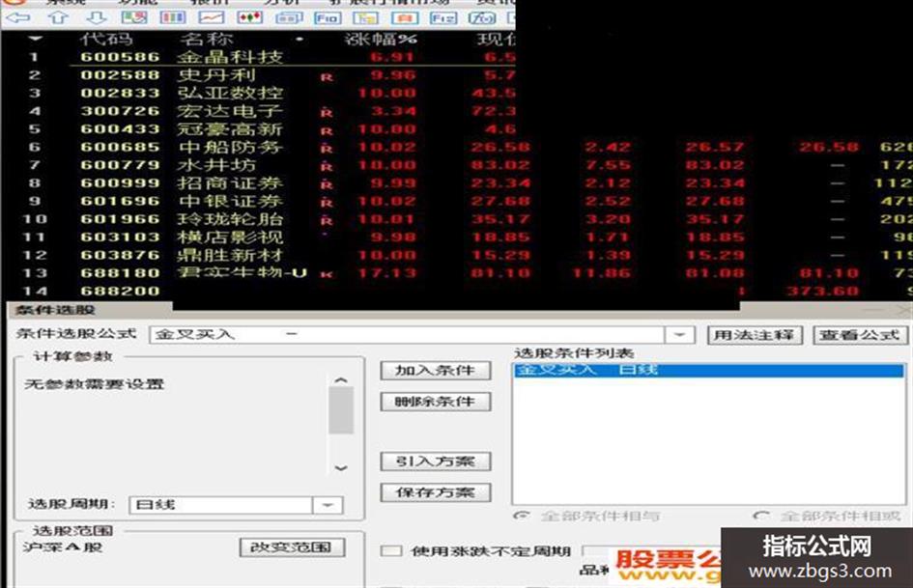Click the parameter panel scrollbar thumb

coord(341,411)
